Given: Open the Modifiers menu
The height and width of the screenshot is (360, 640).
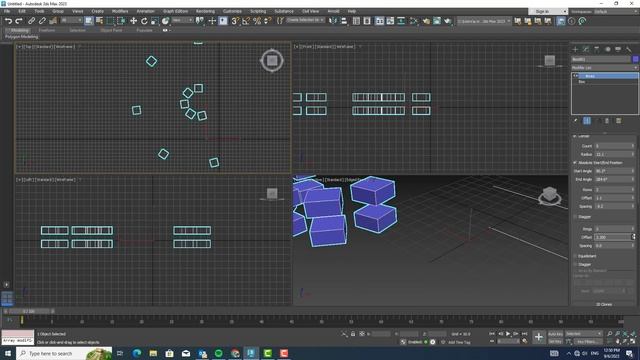Looking at the screenshot, I should coord(120,11).
